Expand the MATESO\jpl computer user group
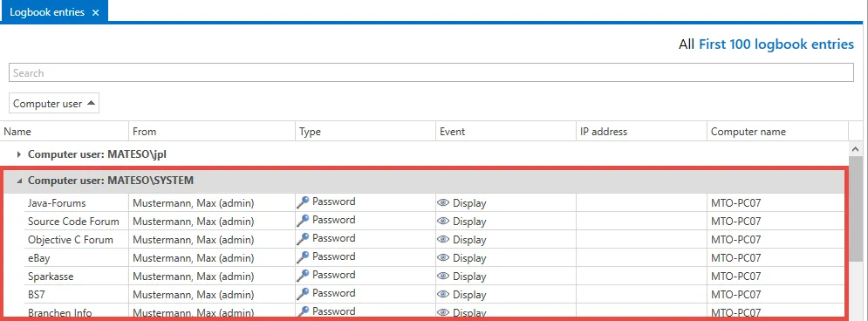868x321 pixels. [19, 155]
